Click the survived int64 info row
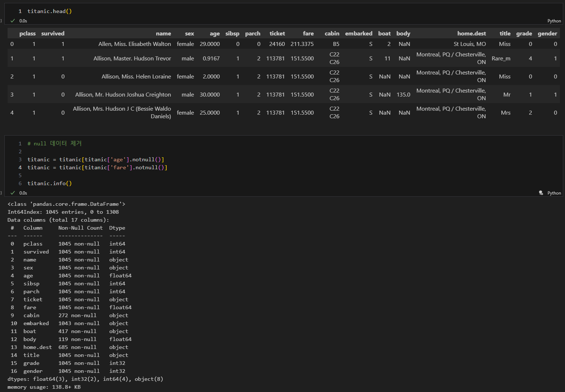565x392 pixels. 68,252
